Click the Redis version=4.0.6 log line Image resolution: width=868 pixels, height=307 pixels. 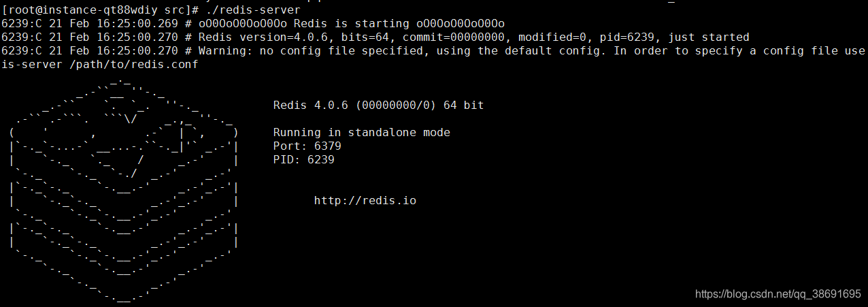(x=375, y=37)
